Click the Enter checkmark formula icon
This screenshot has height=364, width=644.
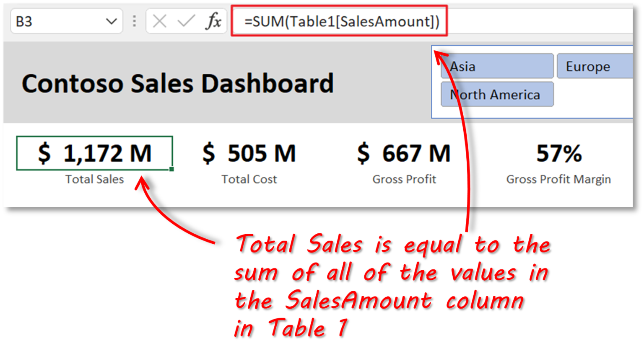186,21
